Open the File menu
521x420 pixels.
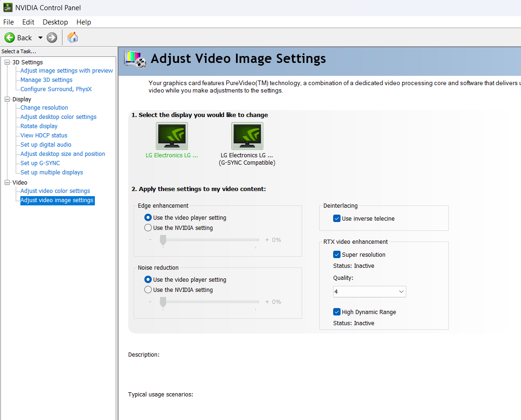coord(9,22)
